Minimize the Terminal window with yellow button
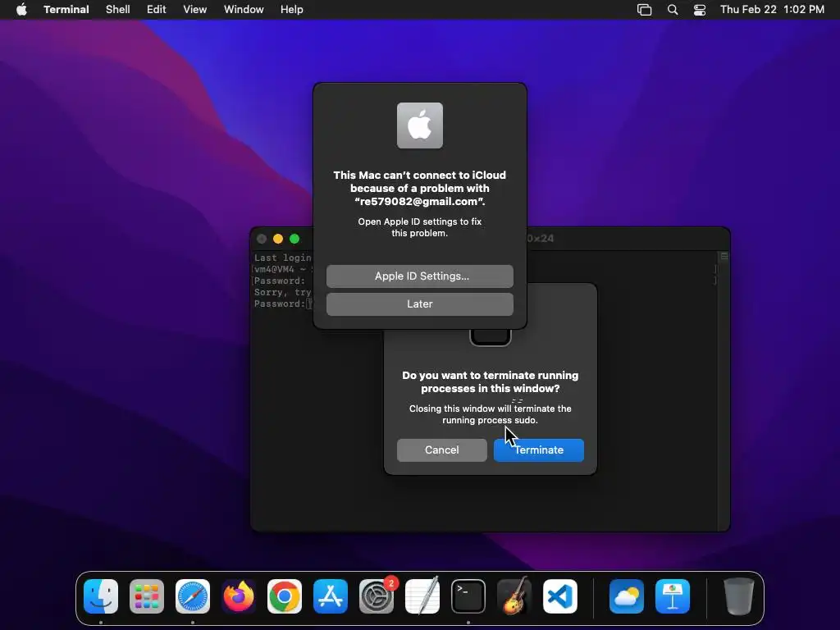This screenshot has height=630, width=840. click(278, 239)
